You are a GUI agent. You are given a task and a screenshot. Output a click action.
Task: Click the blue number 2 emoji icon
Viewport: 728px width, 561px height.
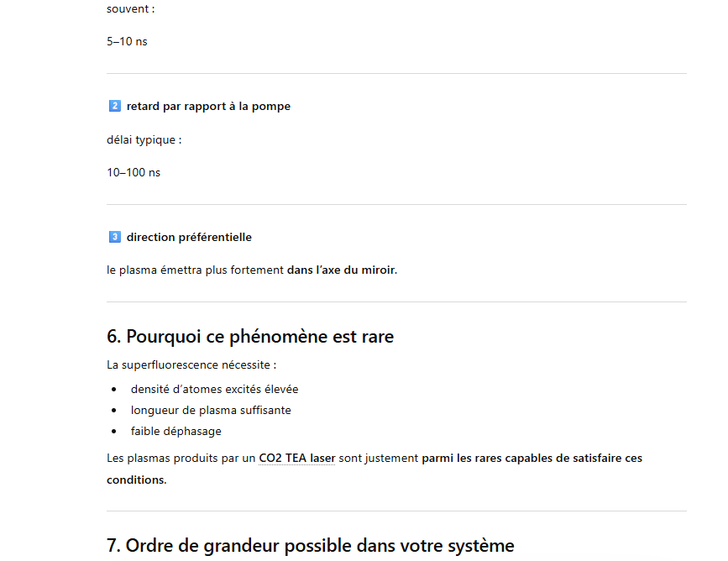[115, 107]
